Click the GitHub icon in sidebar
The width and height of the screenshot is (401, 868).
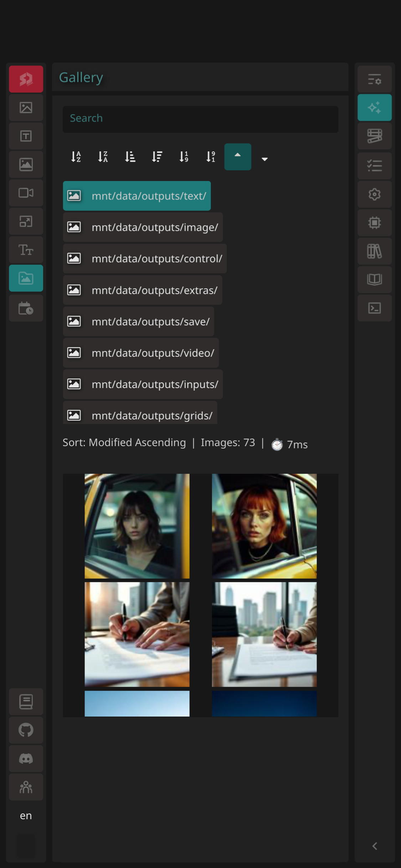click(26, 730)
